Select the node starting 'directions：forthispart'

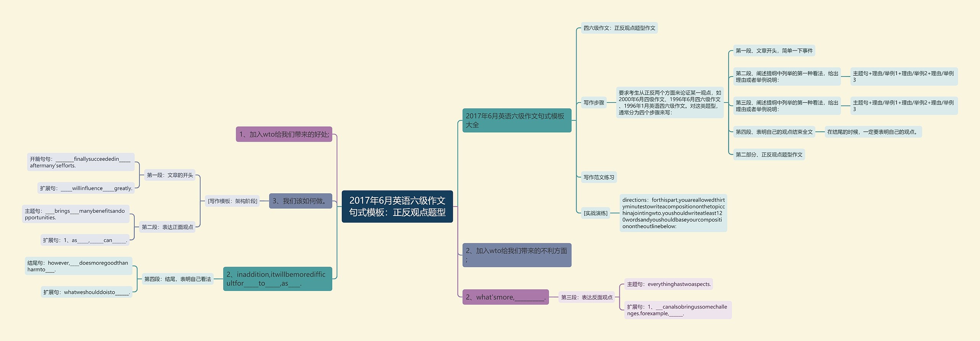673,213
